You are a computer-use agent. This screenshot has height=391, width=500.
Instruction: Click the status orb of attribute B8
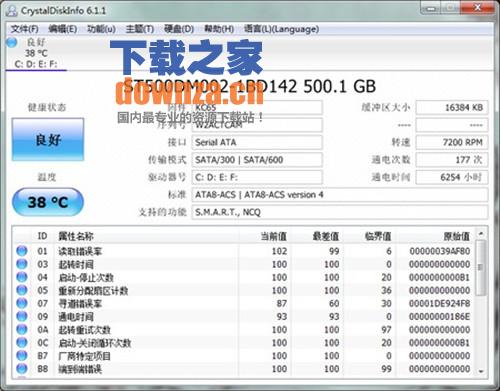click(22, 368)
